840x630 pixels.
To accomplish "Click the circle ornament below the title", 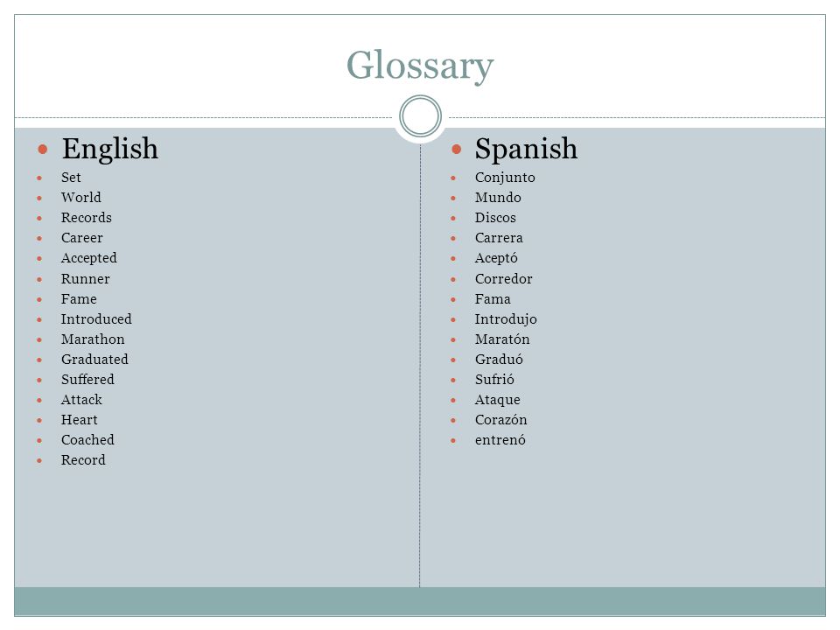I will 421,116.
